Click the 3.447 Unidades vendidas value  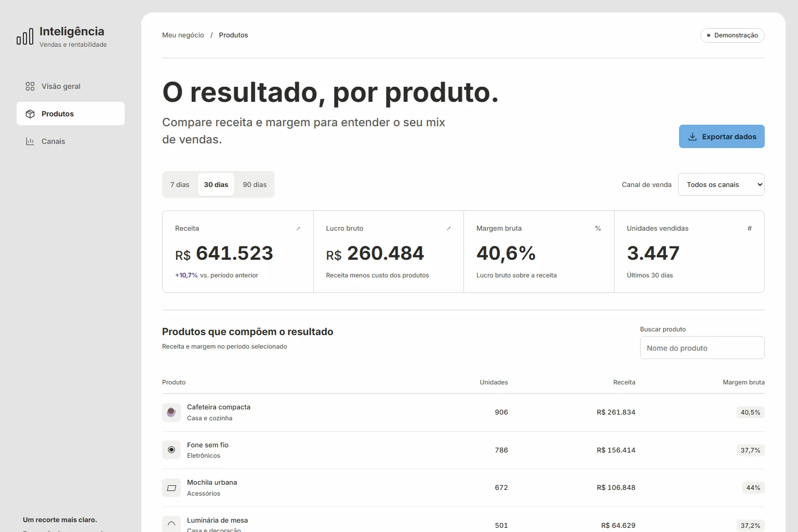click(x=653, y=254)
